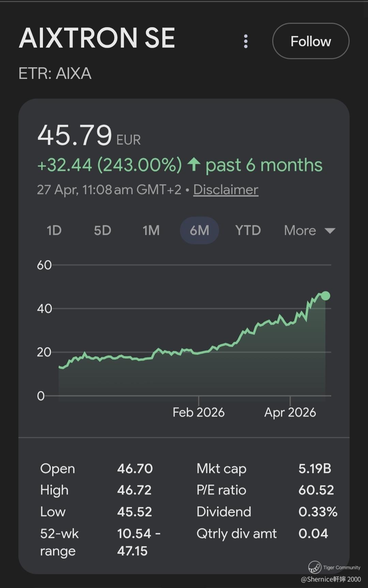Open the three-dot options menu
This screenshot has width=368, height=588.
click(246, 41)
